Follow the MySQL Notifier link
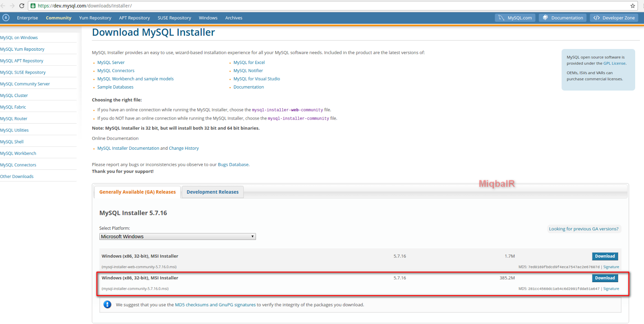 click(x=248, y=70)
